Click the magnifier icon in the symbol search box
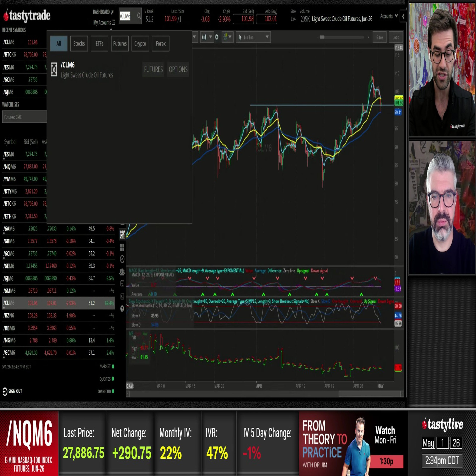Viewport: 476px width, 476px height. (x=139, y=16)
